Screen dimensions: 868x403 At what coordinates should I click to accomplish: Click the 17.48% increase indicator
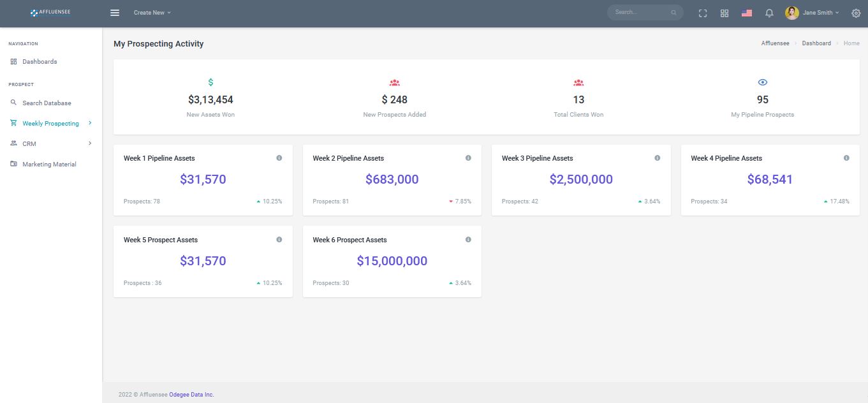pyautogui.click(x=837, y=201)
